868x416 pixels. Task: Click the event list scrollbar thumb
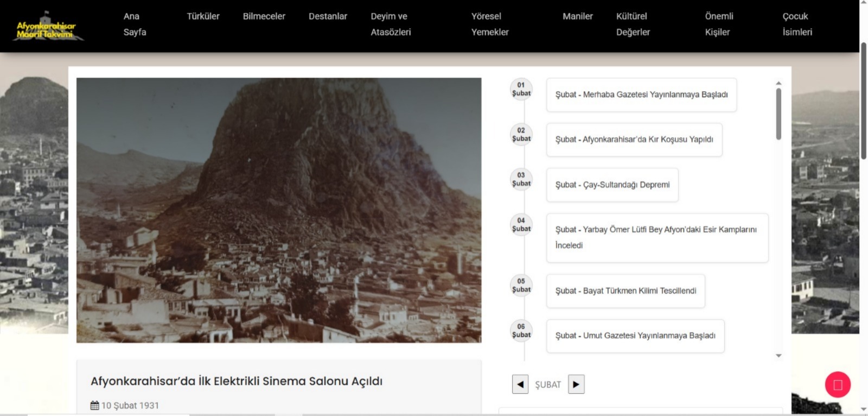[x=778, y=114]
